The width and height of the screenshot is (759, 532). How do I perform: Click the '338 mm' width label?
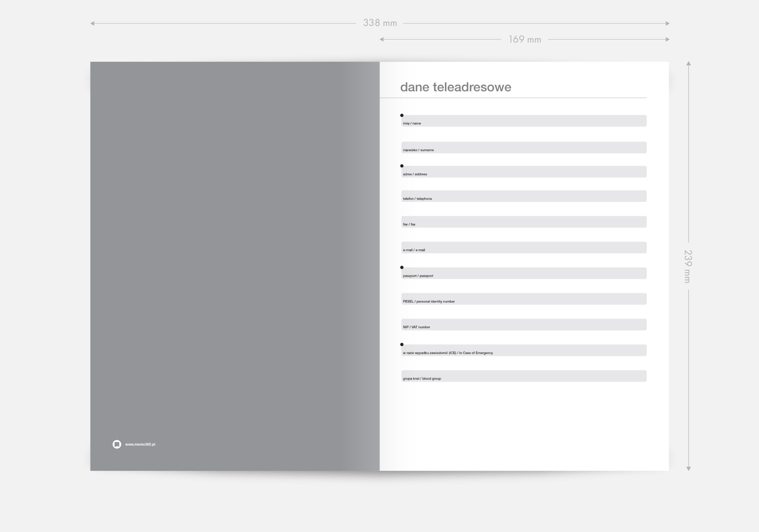point(380,23)
